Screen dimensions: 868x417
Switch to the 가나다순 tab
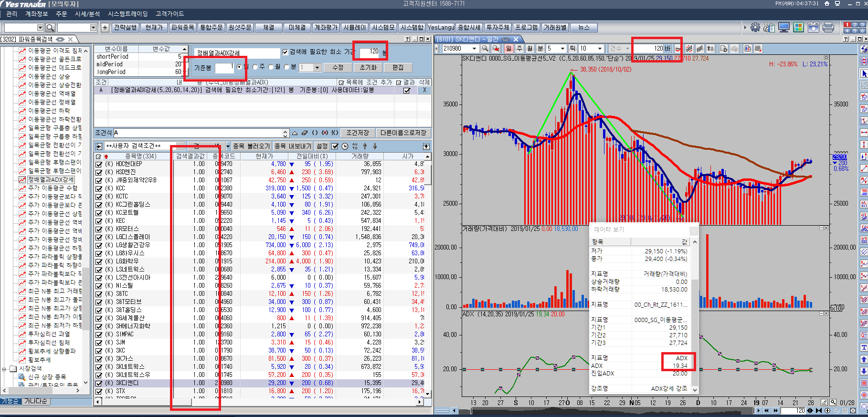pos(36,401)
